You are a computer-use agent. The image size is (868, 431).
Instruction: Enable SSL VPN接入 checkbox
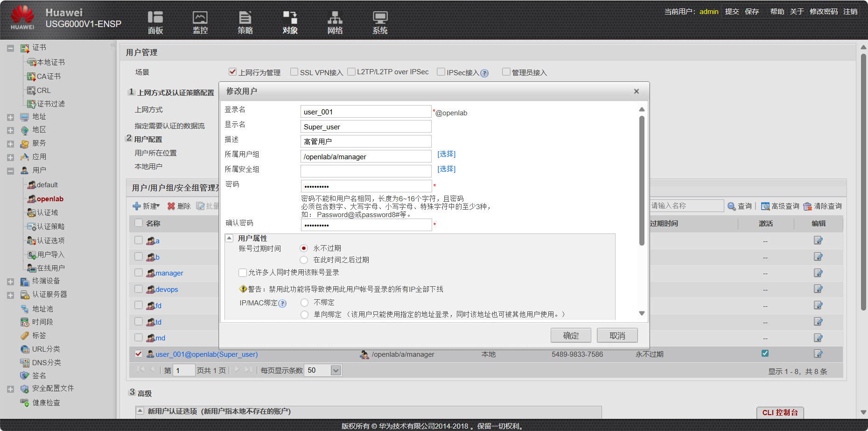click(x=294, y=71)
